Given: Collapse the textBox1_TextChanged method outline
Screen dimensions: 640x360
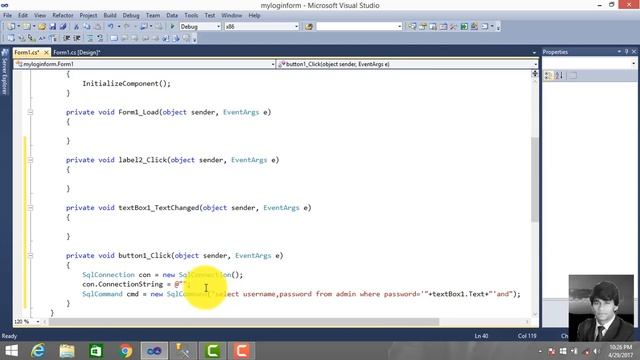Looking at the screenshot, I should pyautogui.click(x=30, y=208).
